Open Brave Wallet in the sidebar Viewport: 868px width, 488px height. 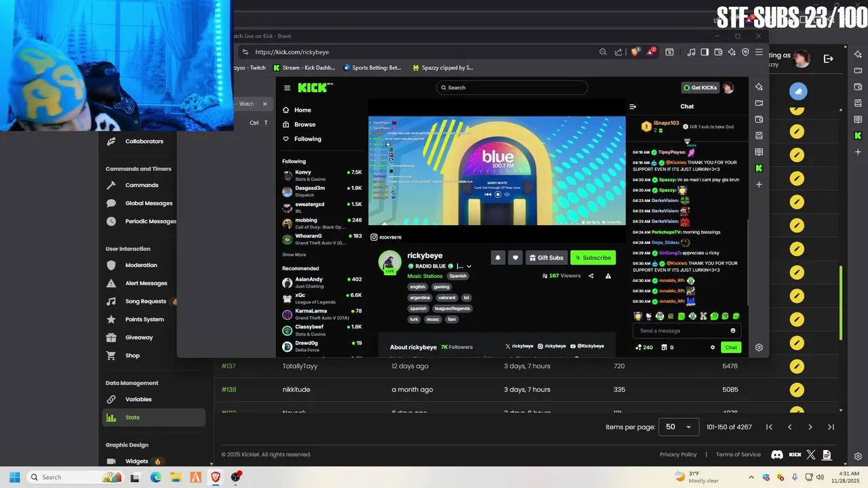[759, 119]
